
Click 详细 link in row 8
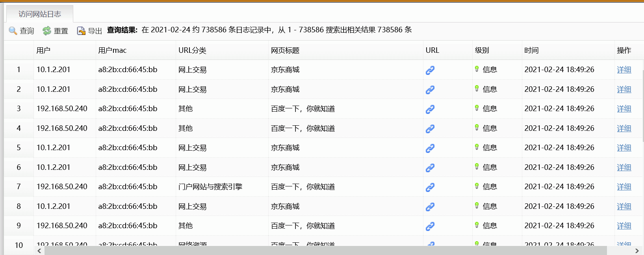pos(624,207)
